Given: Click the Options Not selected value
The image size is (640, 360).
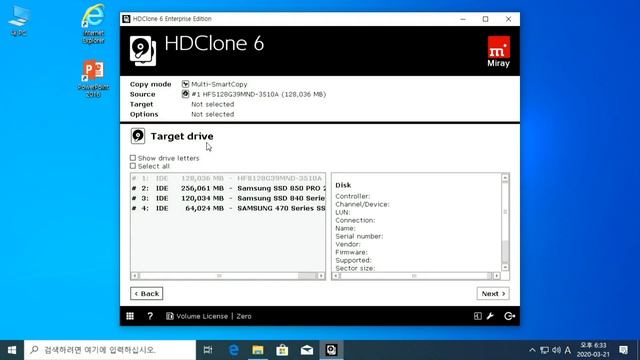Looking at the screenshot, I should 213,114.
